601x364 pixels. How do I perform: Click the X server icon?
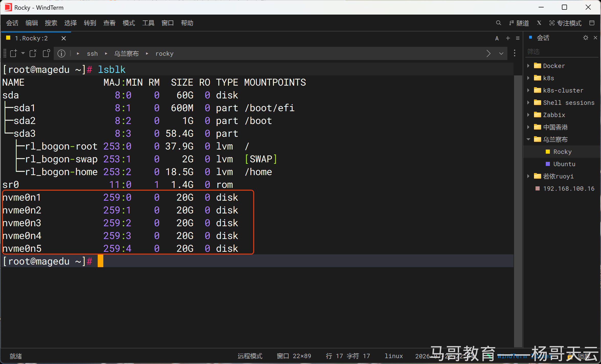[x=539, y=23]
